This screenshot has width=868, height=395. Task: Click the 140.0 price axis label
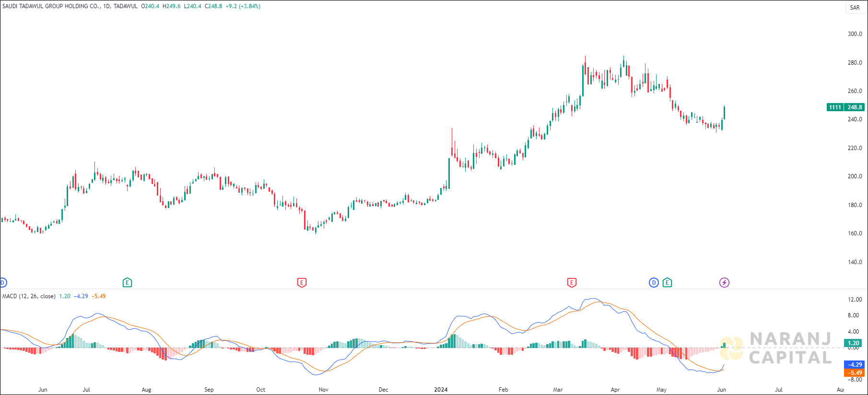tap(855, 262)
